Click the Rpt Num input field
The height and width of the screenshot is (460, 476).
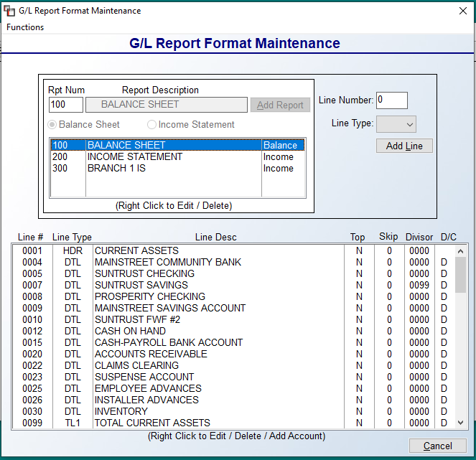tap(66, 105)
